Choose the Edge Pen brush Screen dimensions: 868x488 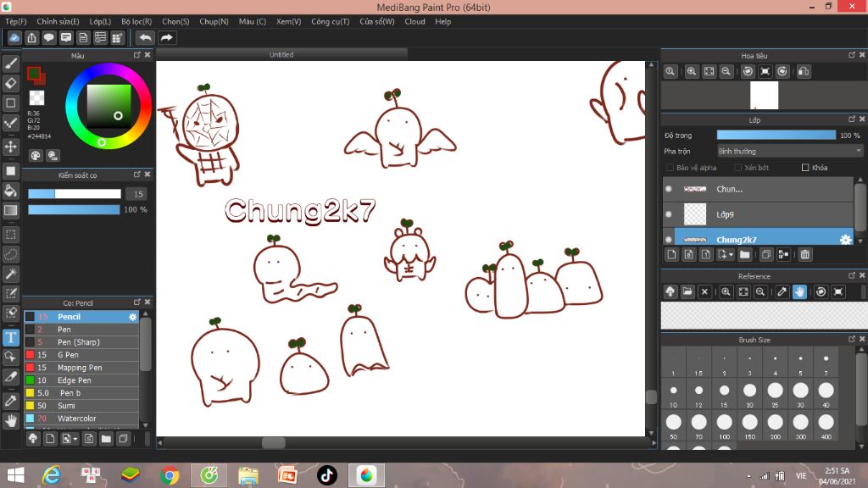81,380
